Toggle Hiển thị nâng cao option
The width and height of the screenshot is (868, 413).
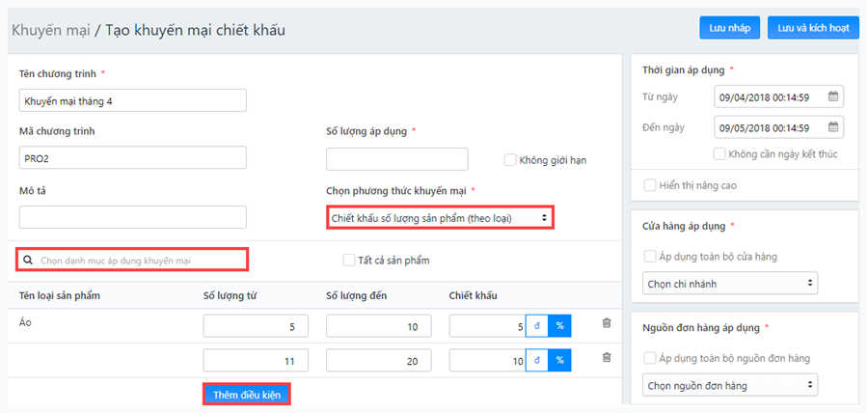coord(649,185)
